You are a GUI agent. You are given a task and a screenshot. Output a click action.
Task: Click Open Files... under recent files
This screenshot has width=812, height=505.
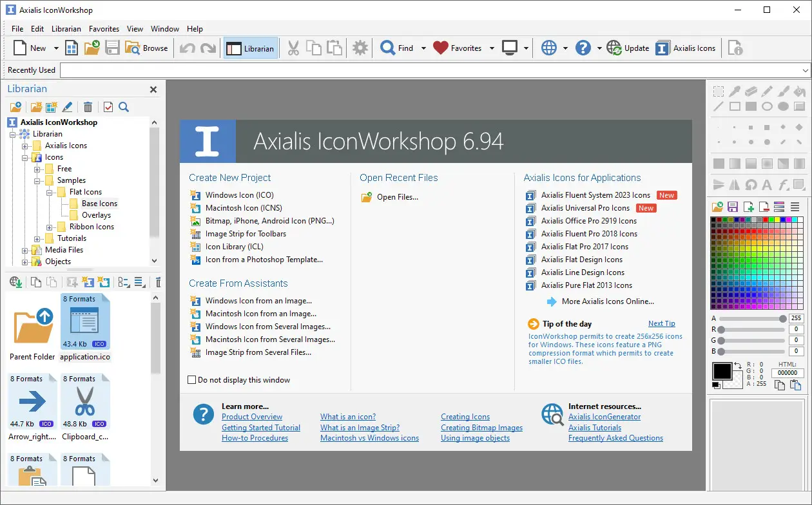click(397, 197)
